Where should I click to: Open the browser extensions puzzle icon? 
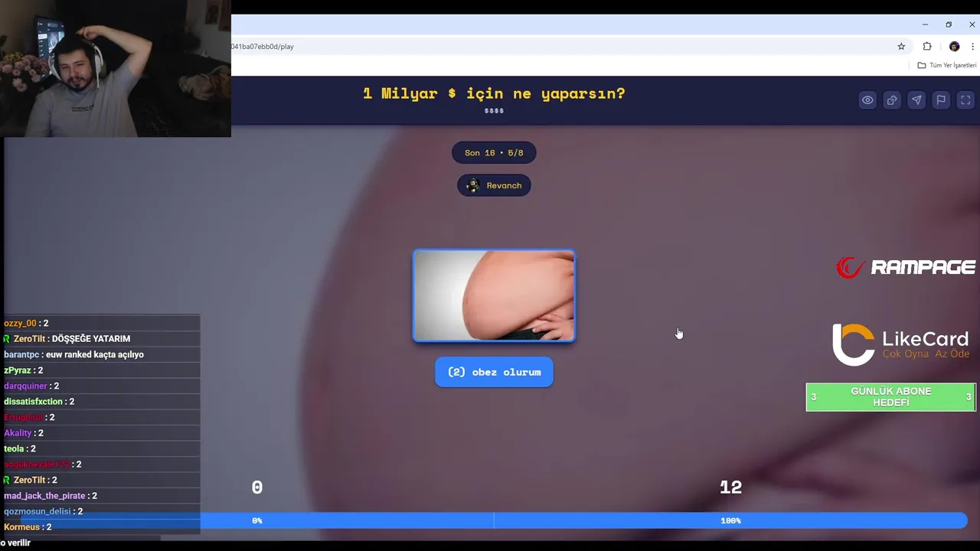point(927,47)
